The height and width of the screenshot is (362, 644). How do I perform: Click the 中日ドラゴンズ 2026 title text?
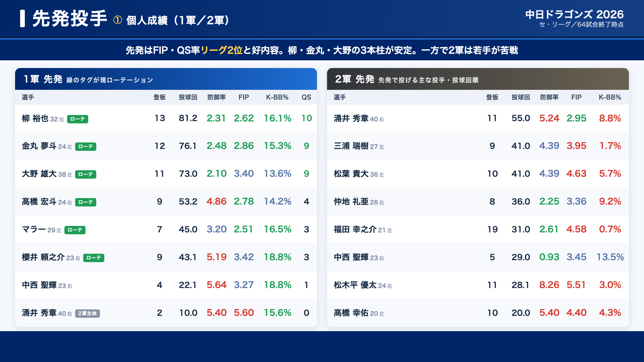coord(574,14)
